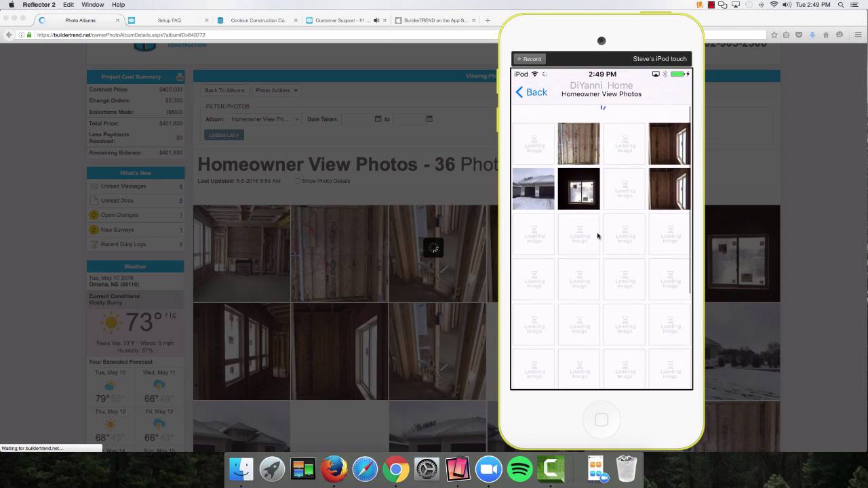
Task: Click the Firefox home icon
Action: click(x=826, y=35)
